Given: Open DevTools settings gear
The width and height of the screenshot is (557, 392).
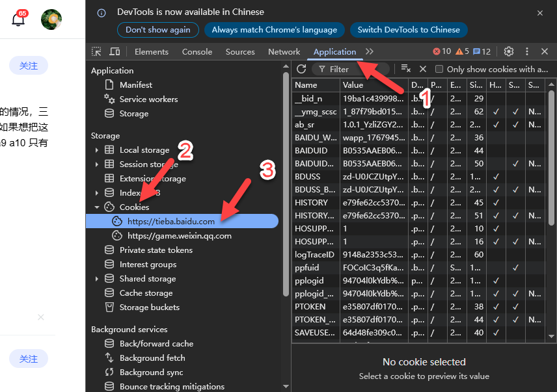Looking at the screenshot, I should (509, 51).
